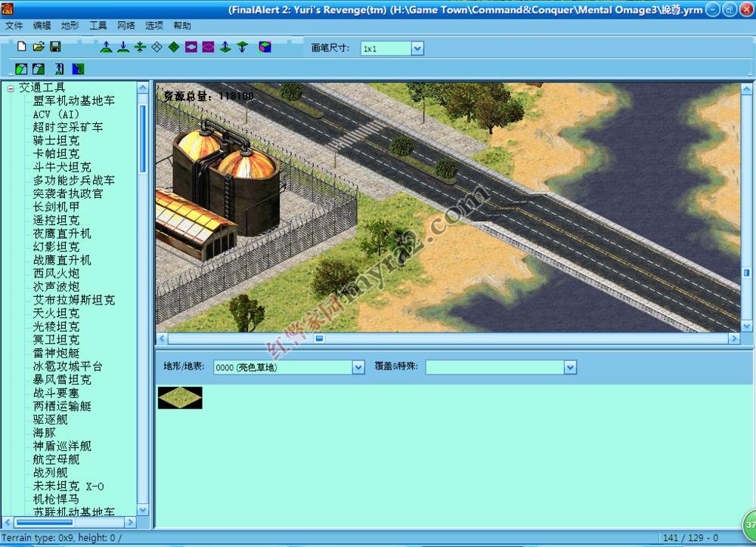This screenshot has height=547, width=756.
Task: Pick 天火坦克 in the tree
Action: [x=56, y=314]
